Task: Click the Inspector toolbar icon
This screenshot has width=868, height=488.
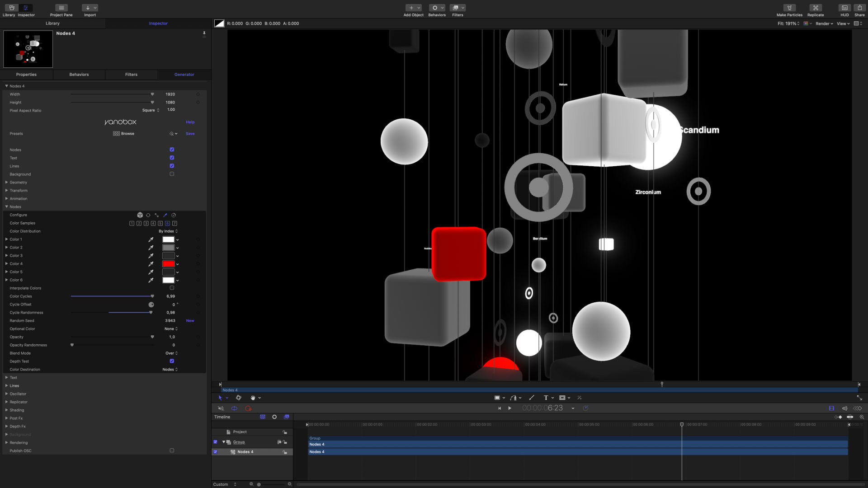Action: pyautogui.click(x=26, y=8)
